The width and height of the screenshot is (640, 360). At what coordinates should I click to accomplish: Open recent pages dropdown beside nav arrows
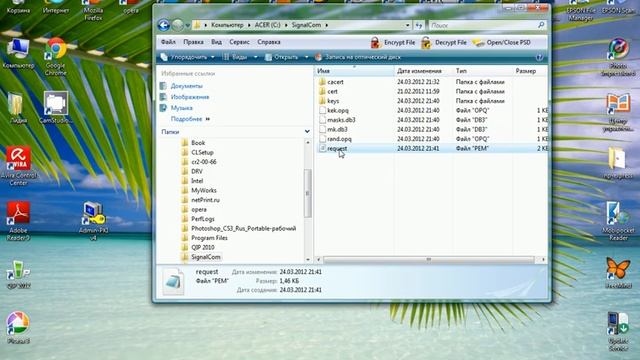(188, 26)
